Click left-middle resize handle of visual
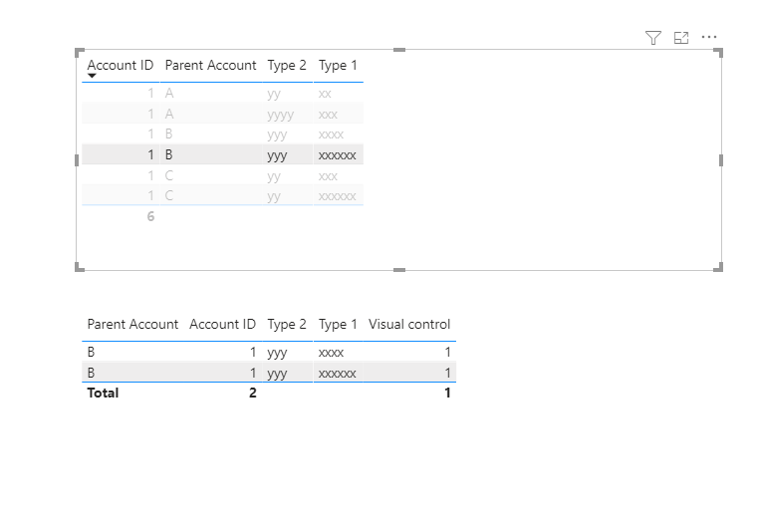The height and width of the screenshot is (532, 758). coord(77,160)
